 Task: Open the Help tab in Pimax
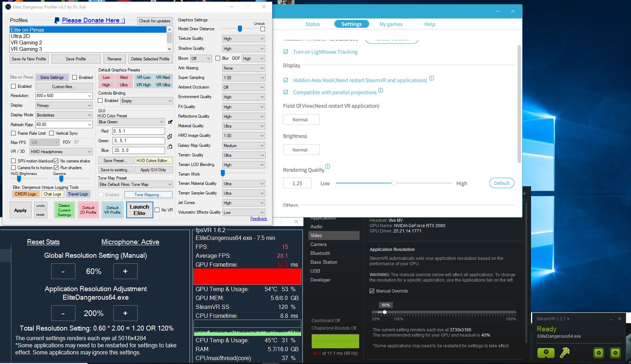pos(430,24)
